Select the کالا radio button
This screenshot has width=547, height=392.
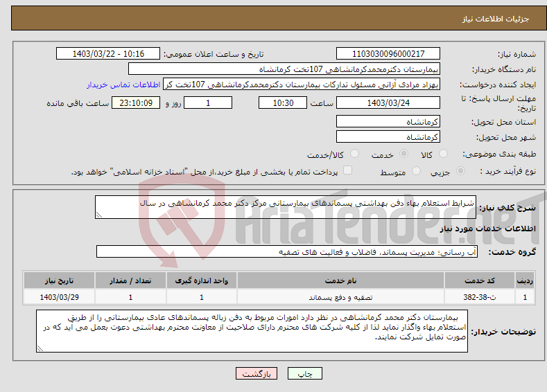(x=443, y=154)
